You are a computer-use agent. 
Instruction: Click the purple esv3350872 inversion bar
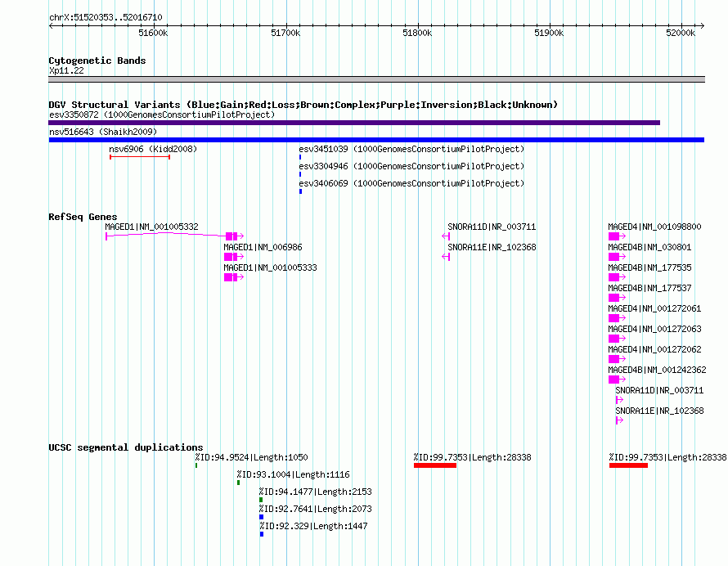tap(354, 123)
